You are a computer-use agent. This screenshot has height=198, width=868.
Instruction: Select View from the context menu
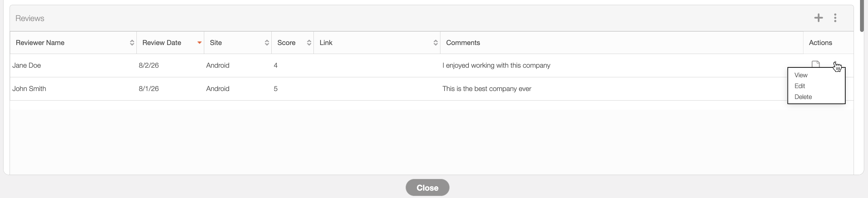pos(801,75)
